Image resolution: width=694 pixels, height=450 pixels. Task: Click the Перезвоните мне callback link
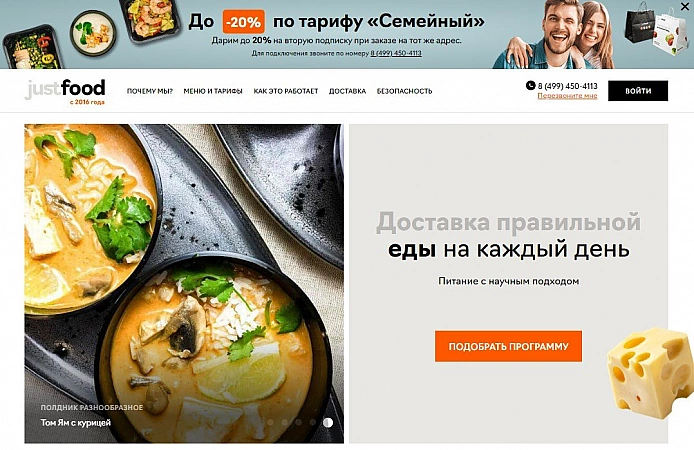pyautogui.click(x=567, y=96)
